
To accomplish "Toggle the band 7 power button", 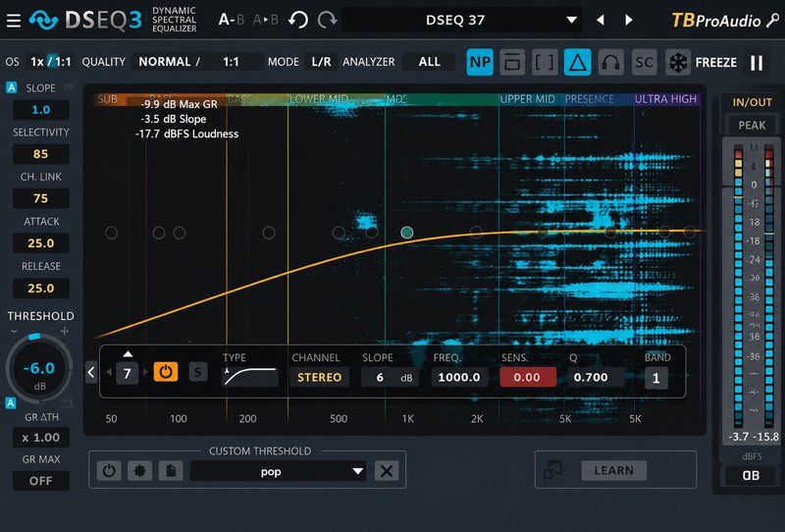I will coord(166,372).
